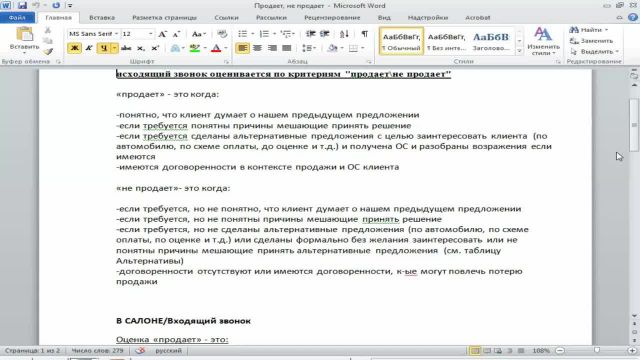Click the zoom out minus button

[x=560, y=351]
